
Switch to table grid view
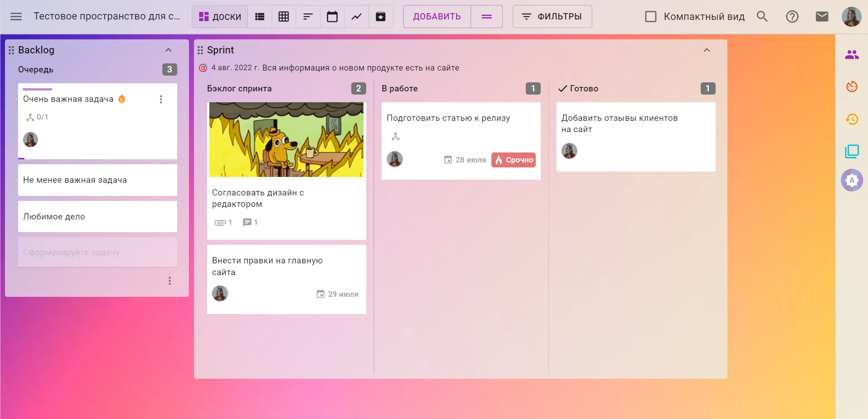pos(283,17)
